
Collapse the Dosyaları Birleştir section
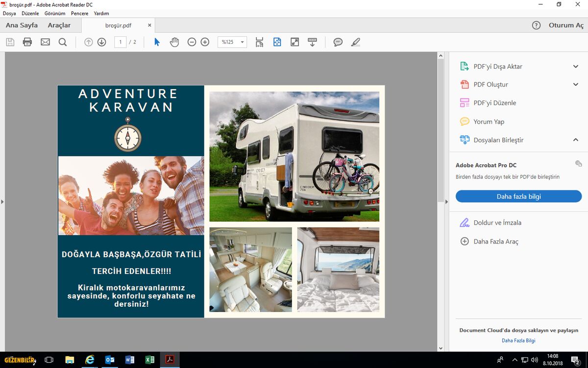point(575,140)
